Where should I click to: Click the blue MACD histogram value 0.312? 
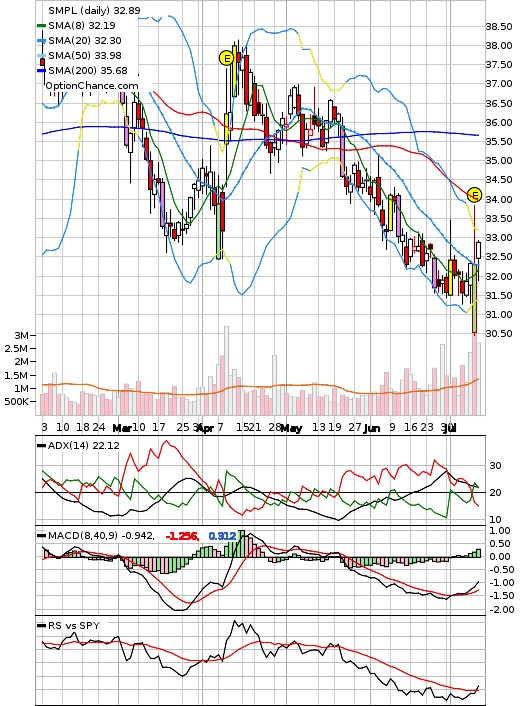222,536
